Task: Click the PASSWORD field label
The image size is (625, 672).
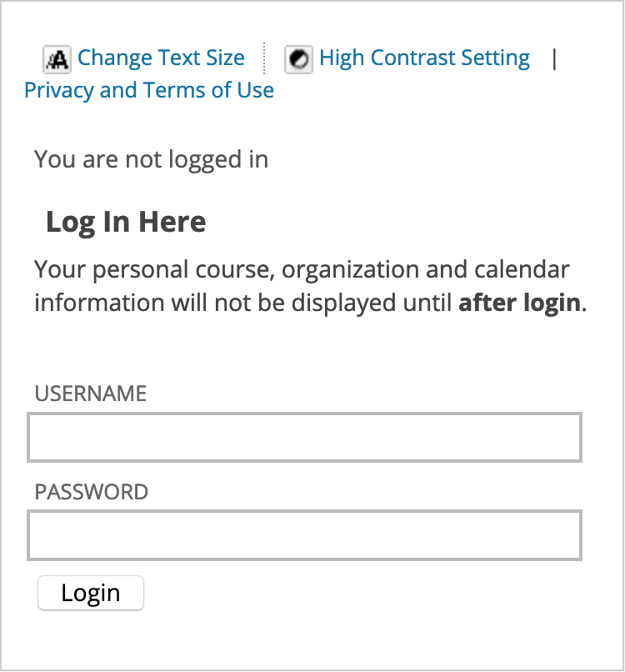Action: click(x=92, y=492)
